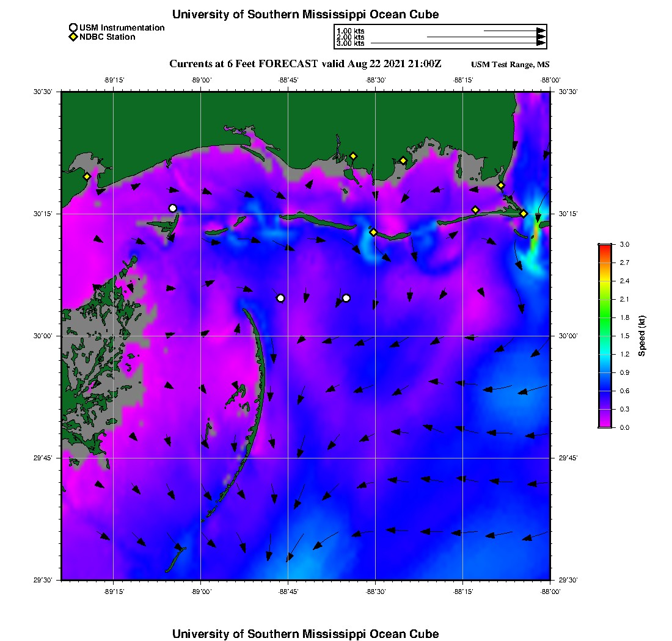Click the USM Instrumentation circle in the legend

point(73,28)
